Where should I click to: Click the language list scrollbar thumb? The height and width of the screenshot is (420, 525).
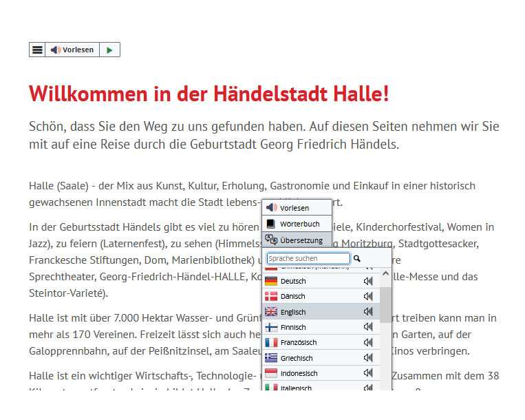[x=386, y=304]
